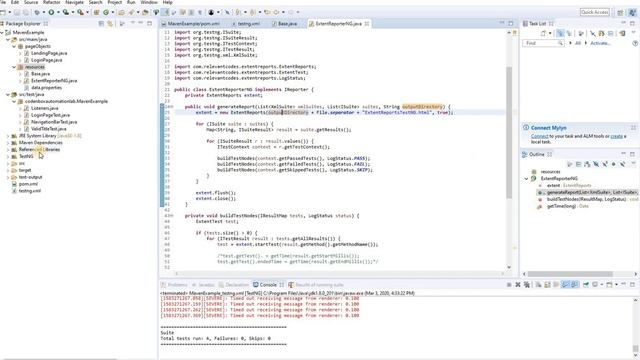
Task: Click the New Task icon in Task List
Action: [x=543, y=33]
